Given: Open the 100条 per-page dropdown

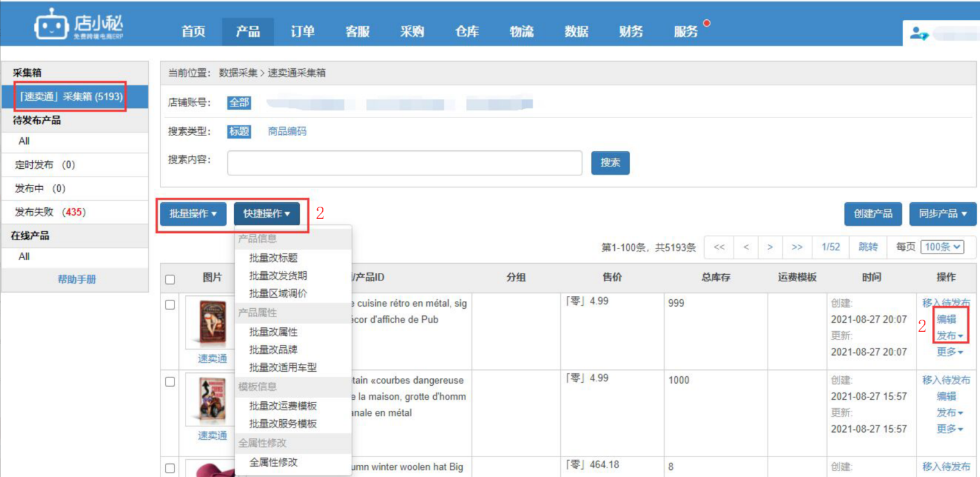Looking at the screenshot, I should pos(942,247).
